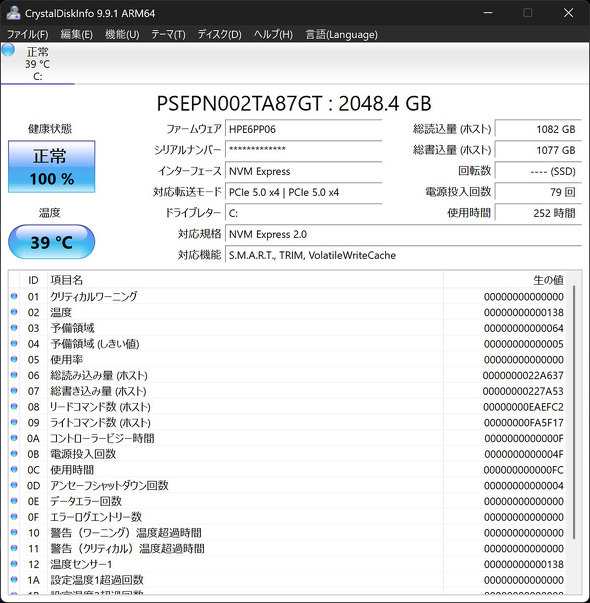
Task: Click status dot for 1A 設定温度1超過回数 row
Action: tap(14, 580)
